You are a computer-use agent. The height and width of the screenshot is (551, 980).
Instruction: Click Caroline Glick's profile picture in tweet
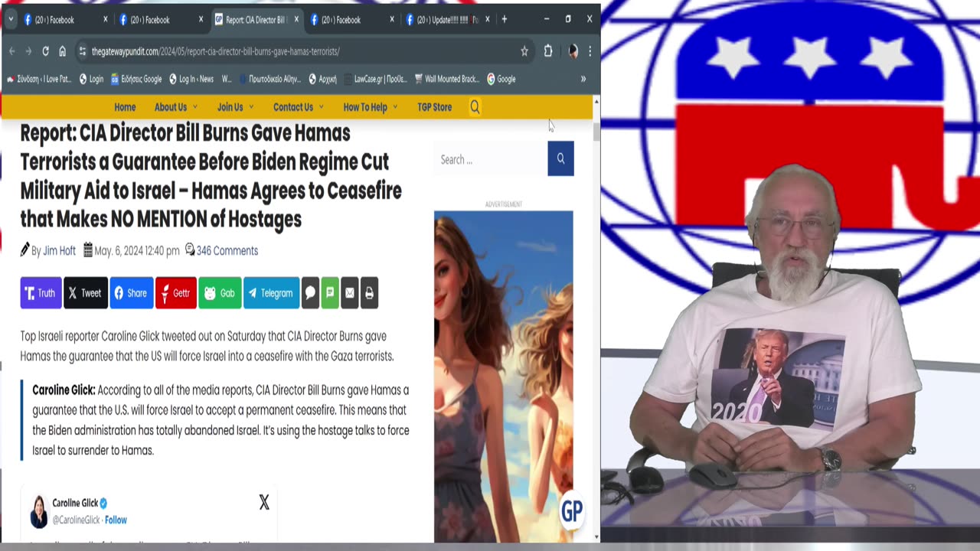[38, 511]
